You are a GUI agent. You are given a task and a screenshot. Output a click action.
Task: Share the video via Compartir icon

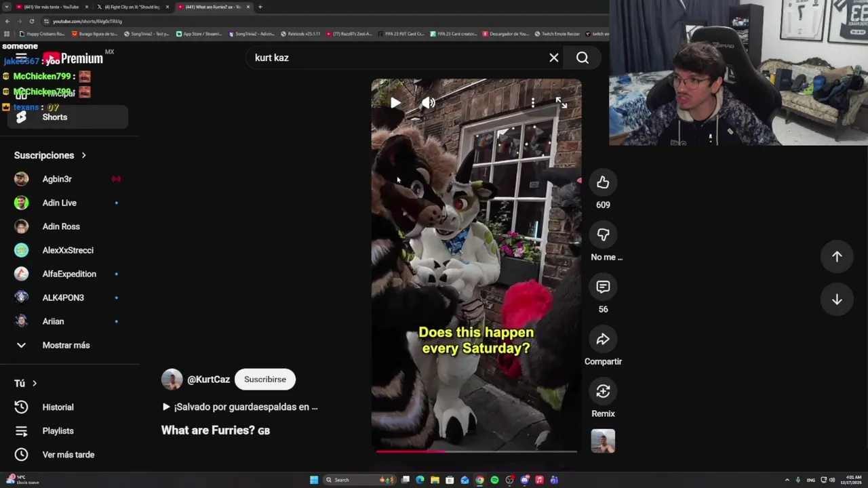pos(603,339)
